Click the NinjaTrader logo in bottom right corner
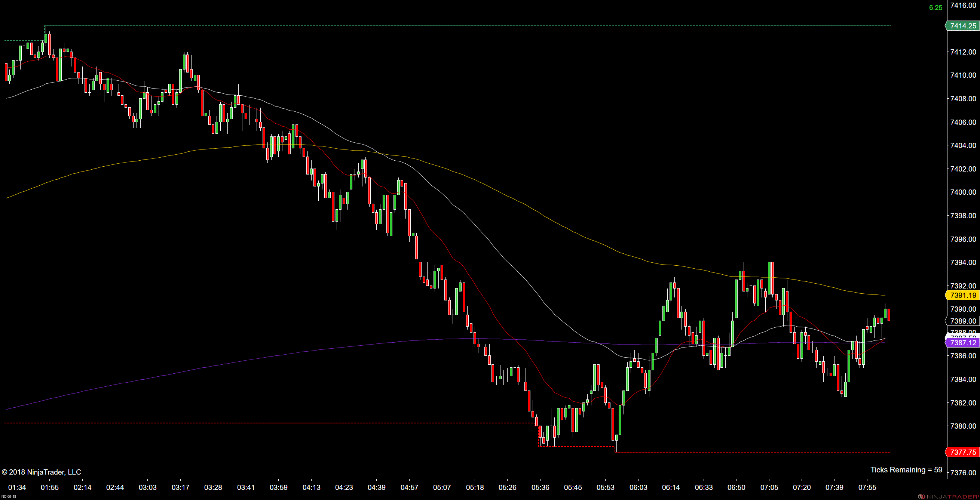Screen dimensions: 980x500 949,497
